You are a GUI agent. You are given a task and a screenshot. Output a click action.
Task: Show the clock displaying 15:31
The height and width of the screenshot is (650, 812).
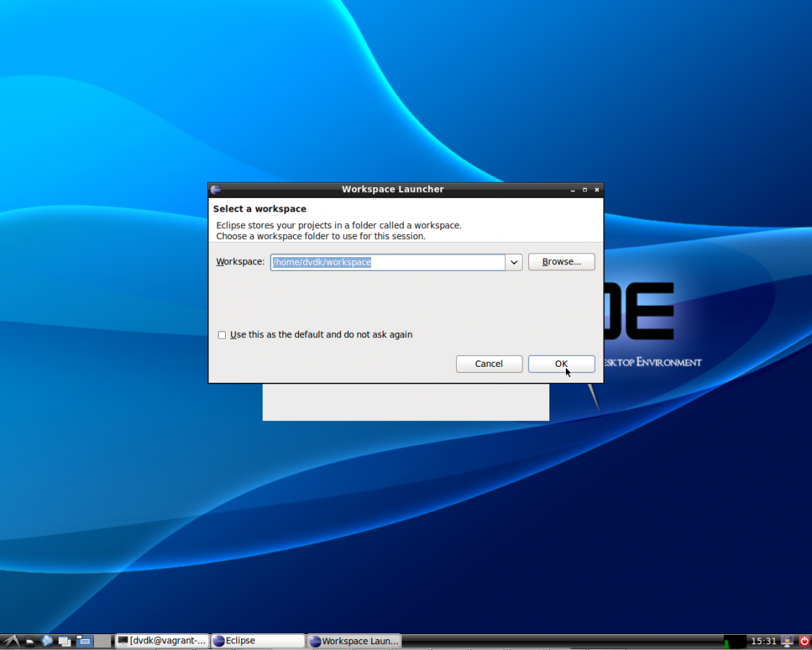tap(764, 641)
